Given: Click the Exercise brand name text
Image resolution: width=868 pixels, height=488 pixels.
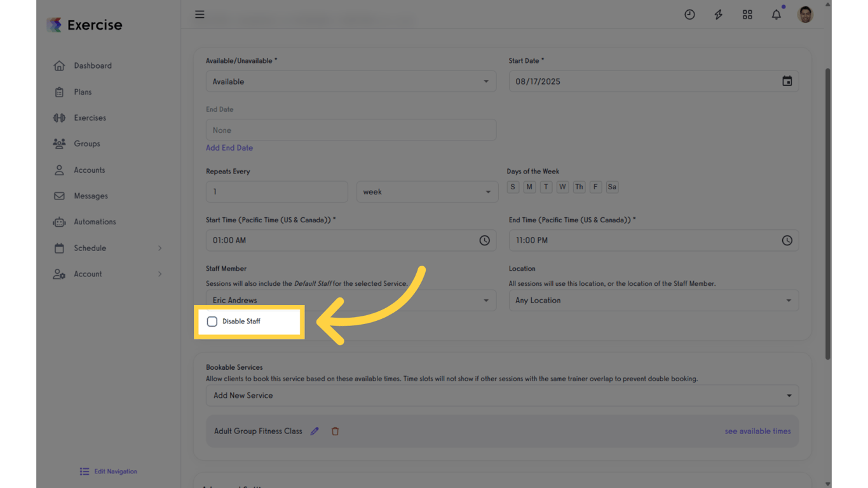Looking at the screenshot, I should point(95,25).
